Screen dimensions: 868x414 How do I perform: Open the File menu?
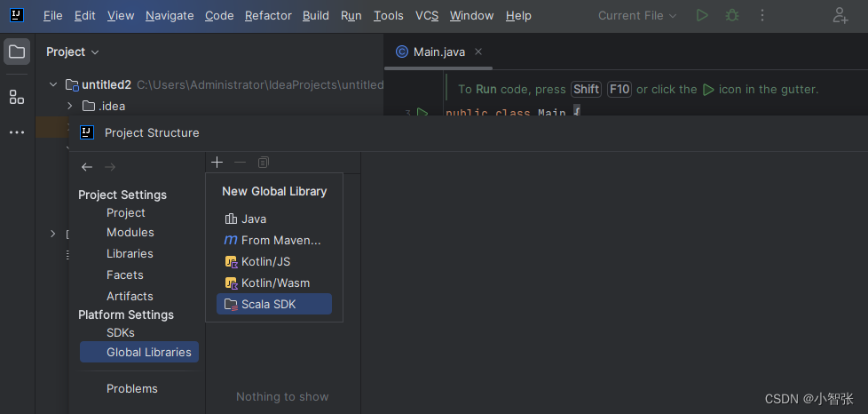[x=53, y=15]
